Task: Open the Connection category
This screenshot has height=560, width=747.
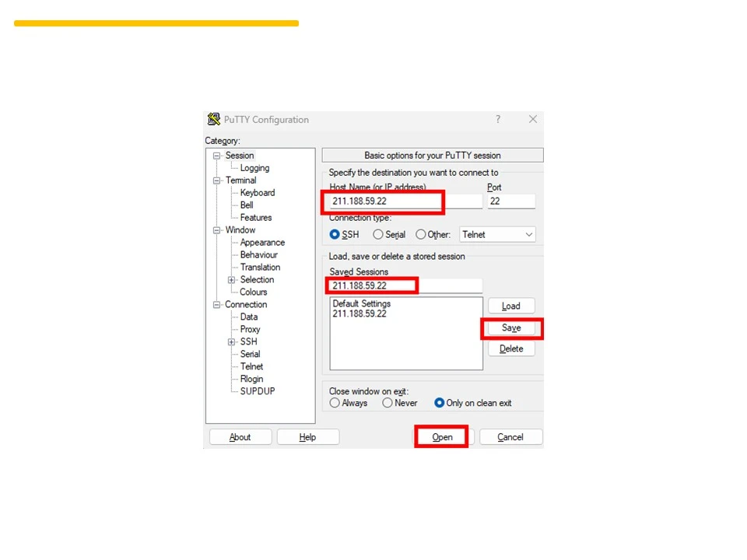Action: (x=246, y=304)
